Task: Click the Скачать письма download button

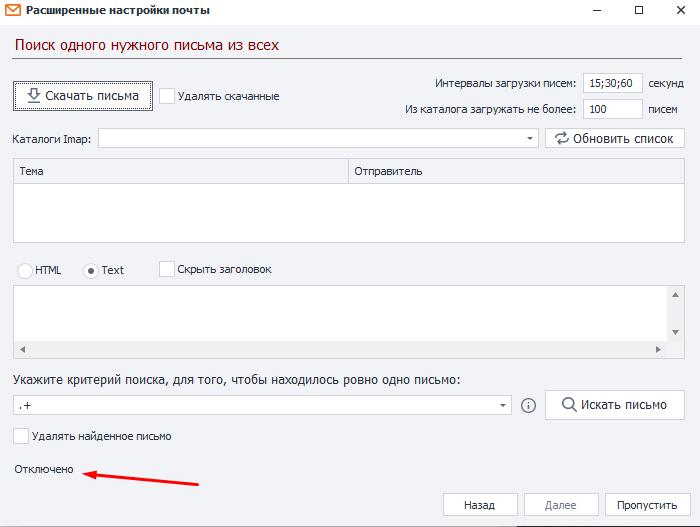Action: tap(83, 96)
